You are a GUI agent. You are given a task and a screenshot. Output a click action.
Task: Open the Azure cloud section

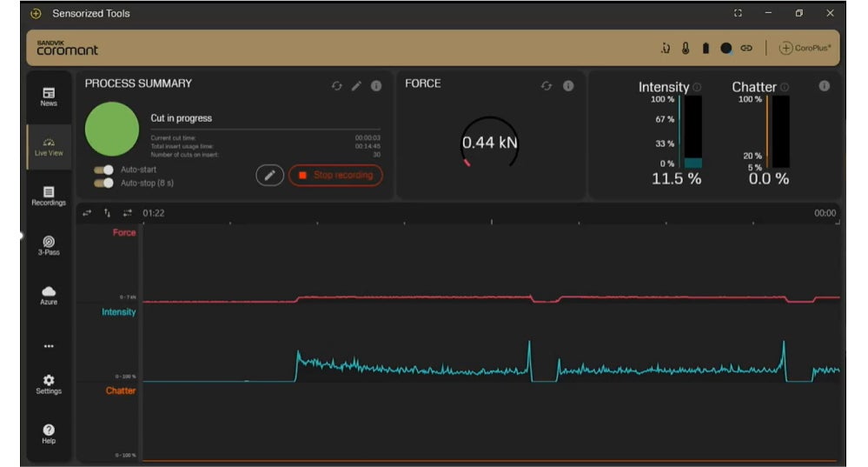[49, 295]
